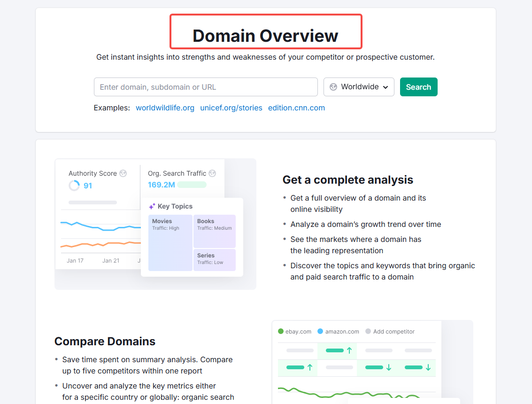The width and height of the screenshot is (532, 404).
Task: Click the info icon next to Org. Search Traffic
Action: [x=212, y=173]
